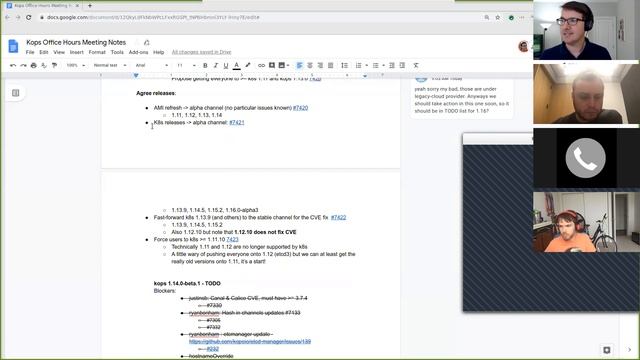The height and width of the screenshot is (360, 640).
Task: Open the Tools menu
Action: 117,52
